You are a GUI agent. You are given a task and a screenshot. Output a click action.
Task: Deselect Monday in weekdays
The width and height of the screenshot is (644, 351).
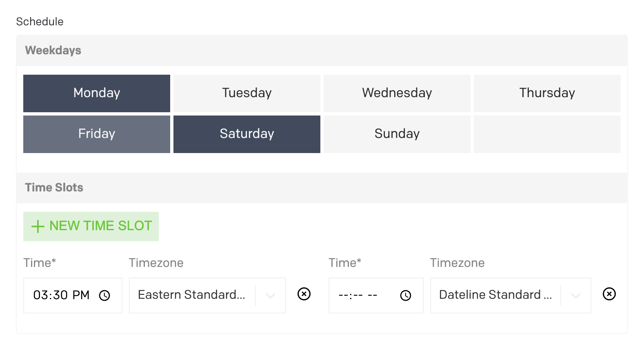click(x=97, y=93)
